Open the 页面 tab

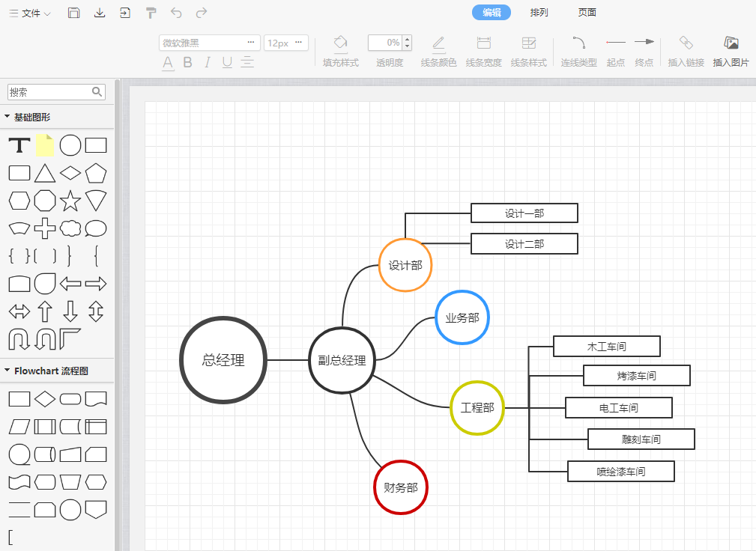587,13
